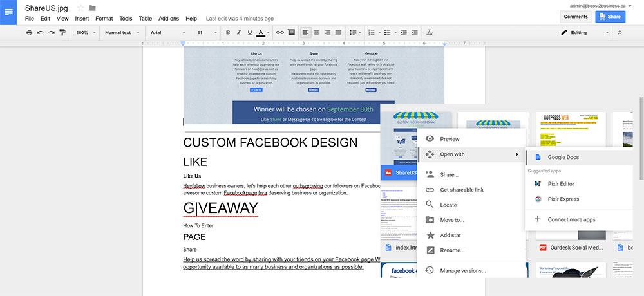644x296 pixels.
Task: Open the Editing mode dropdown
Action: pyautogui.click(x=583, y=32)
